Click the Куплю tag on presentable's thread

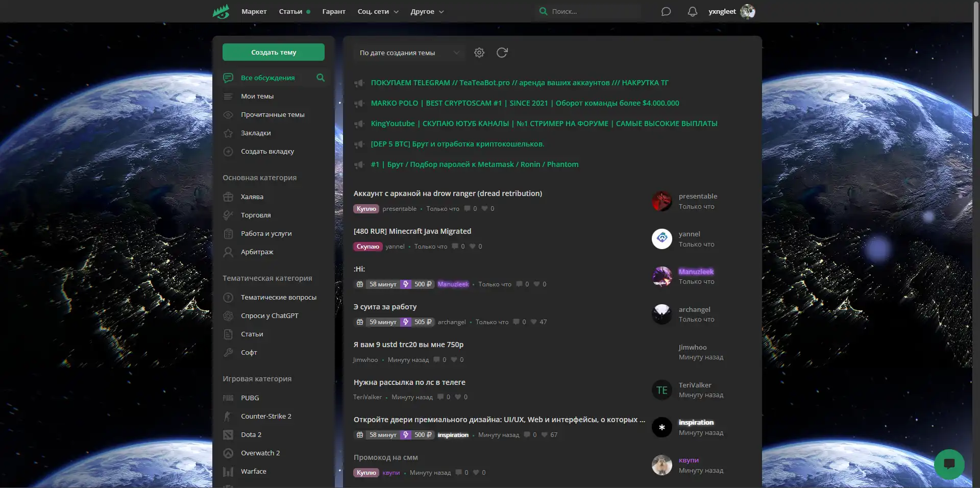coord(366,209)
